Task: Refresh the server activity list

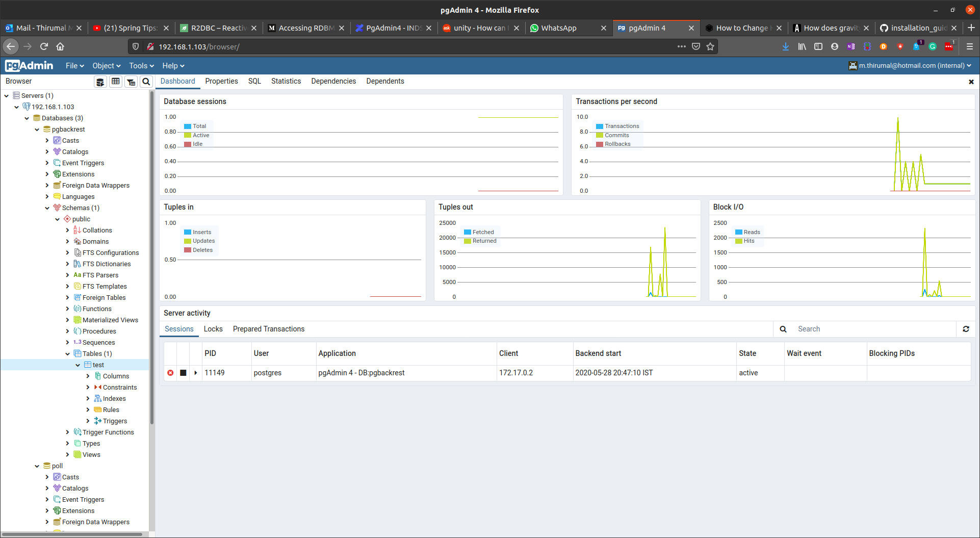Action: pos(966,329)
